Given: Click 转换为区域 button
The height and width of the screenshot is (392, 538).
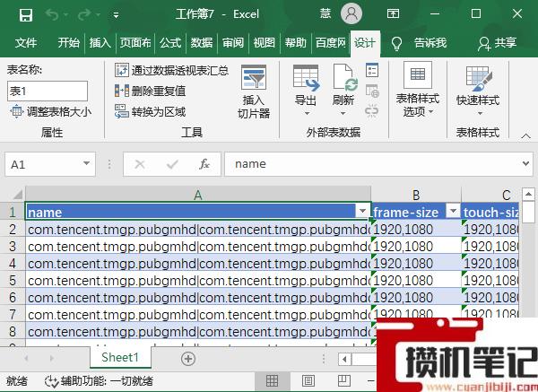Looking at the screenshot, I should pyautogui.click(x=151, y=111).
